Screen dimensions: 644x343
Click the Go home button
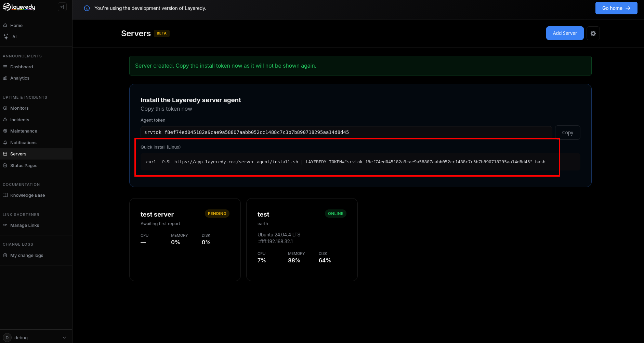(x=616, y=8)
